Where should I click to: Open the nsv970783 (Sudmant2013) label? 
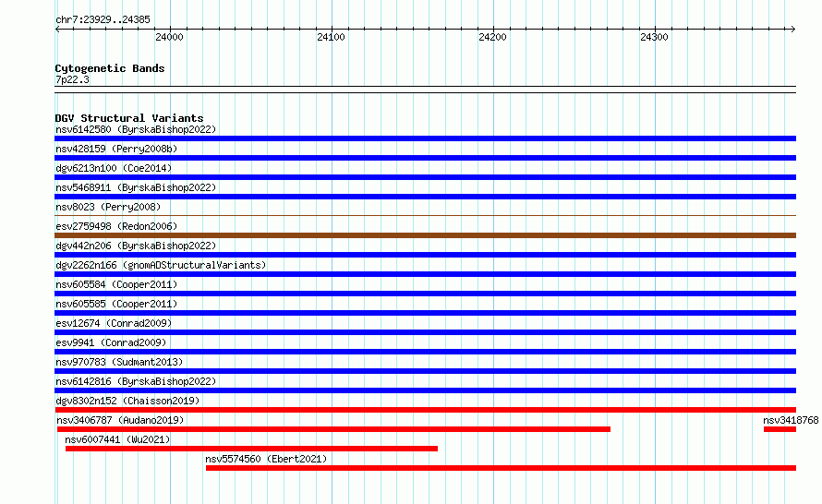click(119, 362)
